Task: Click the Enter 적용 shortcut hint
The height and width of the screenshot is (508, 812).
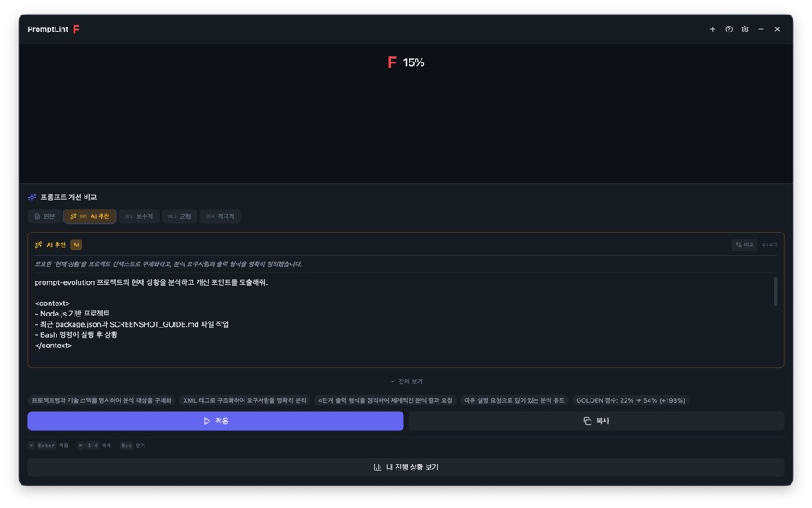Action: tap(49, 446)
